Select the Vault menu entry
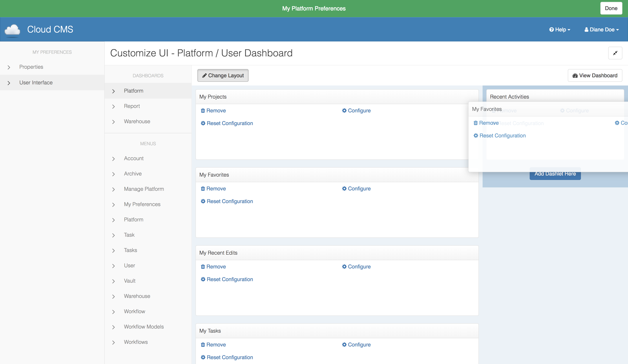628x364 pixels. tap(130, 281)
